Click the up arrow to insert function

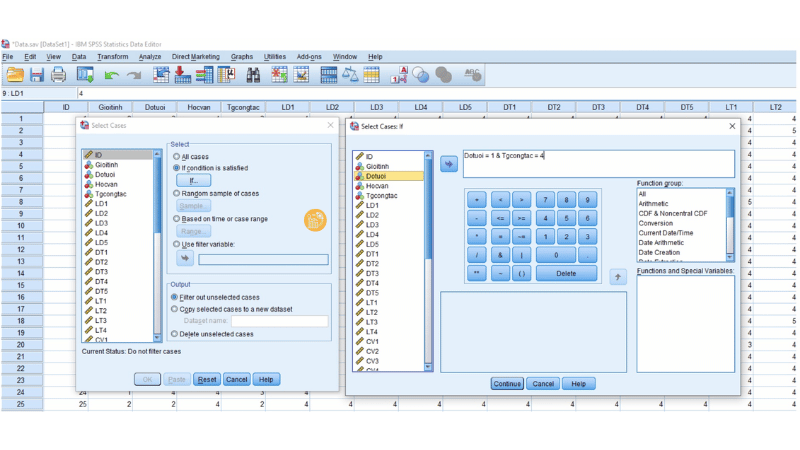coord(618,277)
